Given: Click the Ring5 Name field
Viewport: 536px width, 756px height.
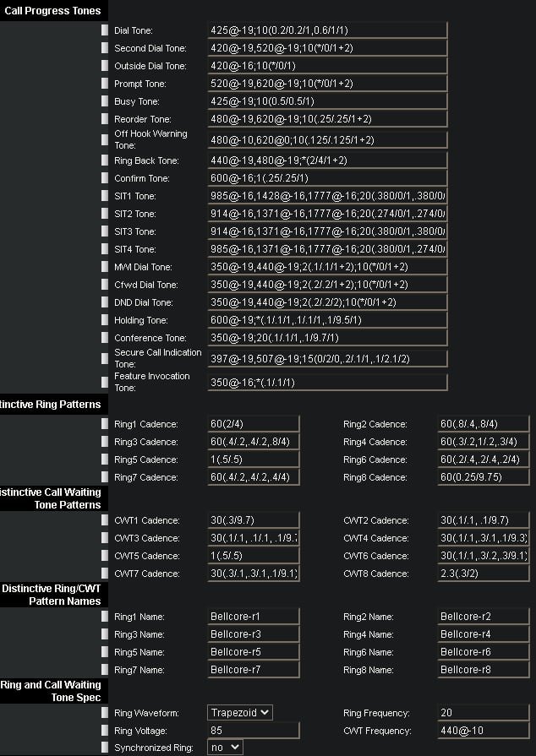Looking at the screenshot, I should click(x=254, y=652).
